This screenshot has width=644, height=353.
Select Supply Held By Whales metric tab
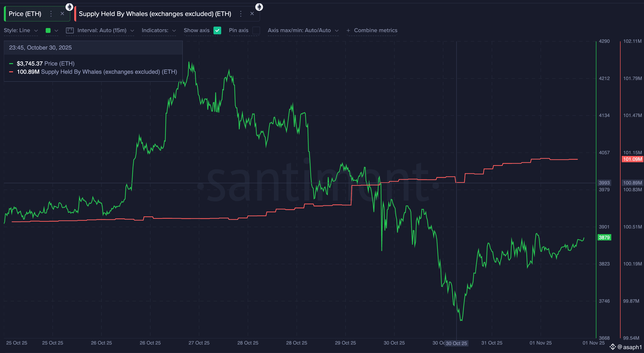point(155,14)
